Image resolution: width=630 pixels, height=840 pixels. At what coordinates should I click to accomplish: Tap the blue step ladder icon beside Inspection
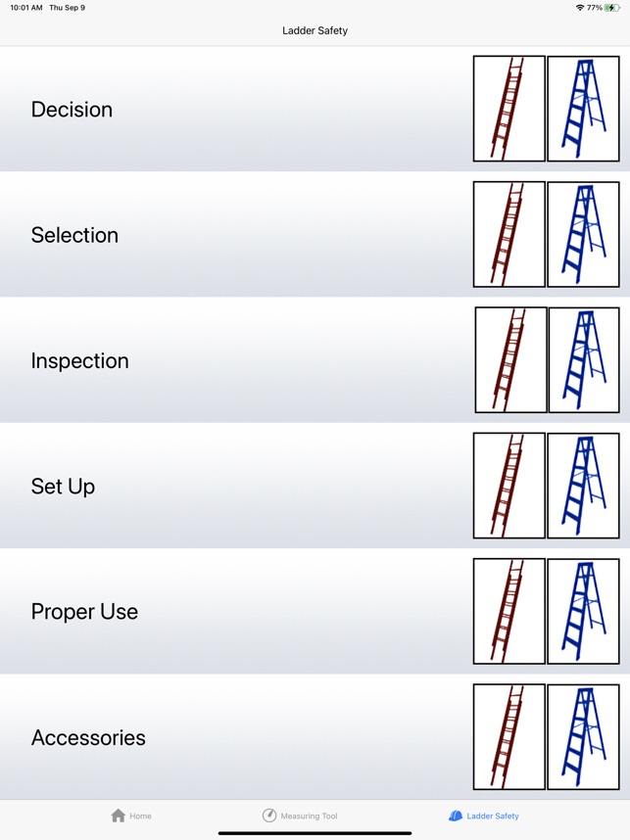(x=584, y=359)
